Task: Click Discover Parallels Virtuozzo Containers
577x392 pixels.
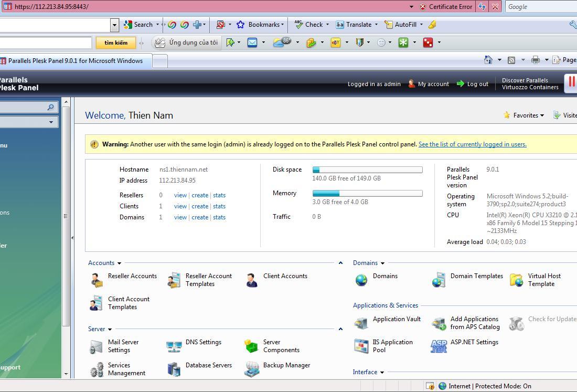Action: [530, 84]
